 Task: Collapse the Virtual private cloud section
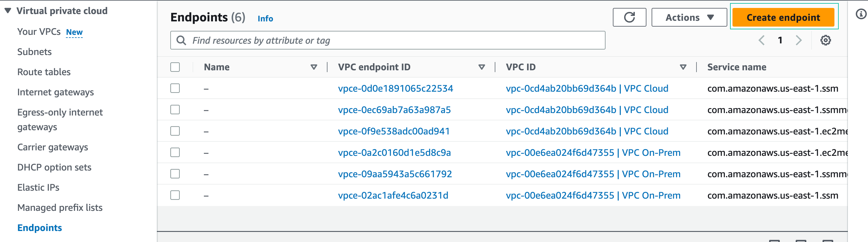pyautogui.click(x=8, y=11)
